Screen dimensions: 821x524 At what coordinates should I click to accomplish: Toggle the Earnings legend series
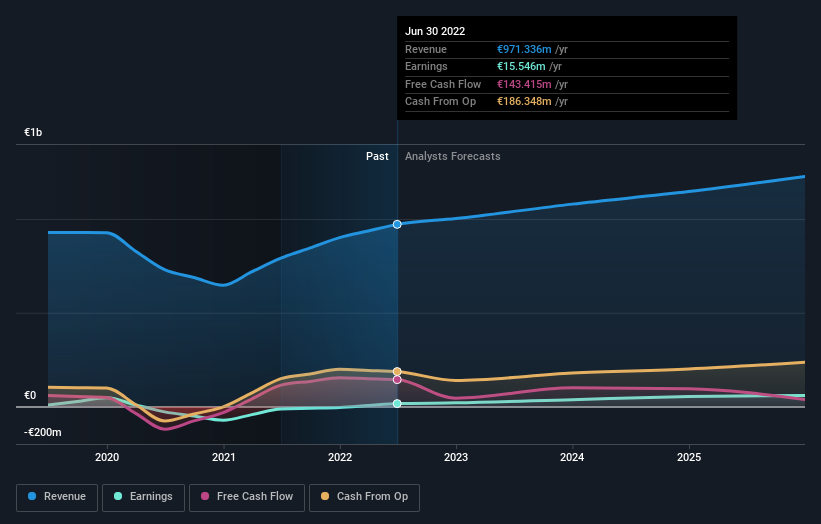click(x=143, y=497)
